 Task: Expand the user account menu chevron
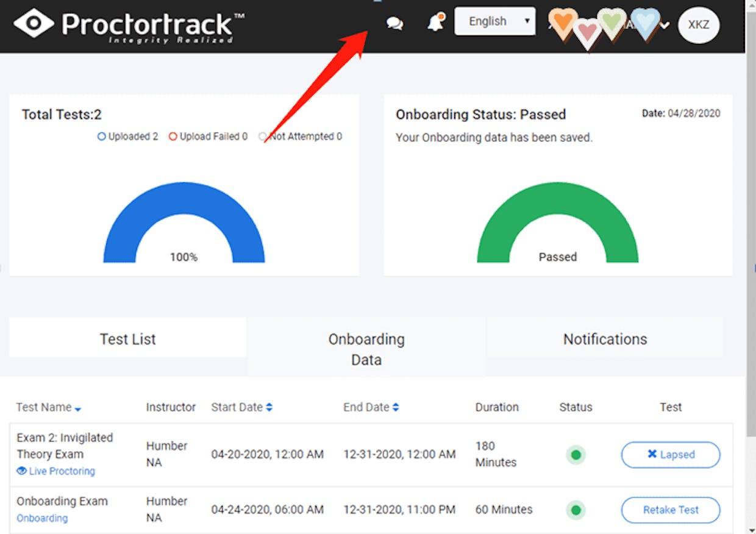665,26
